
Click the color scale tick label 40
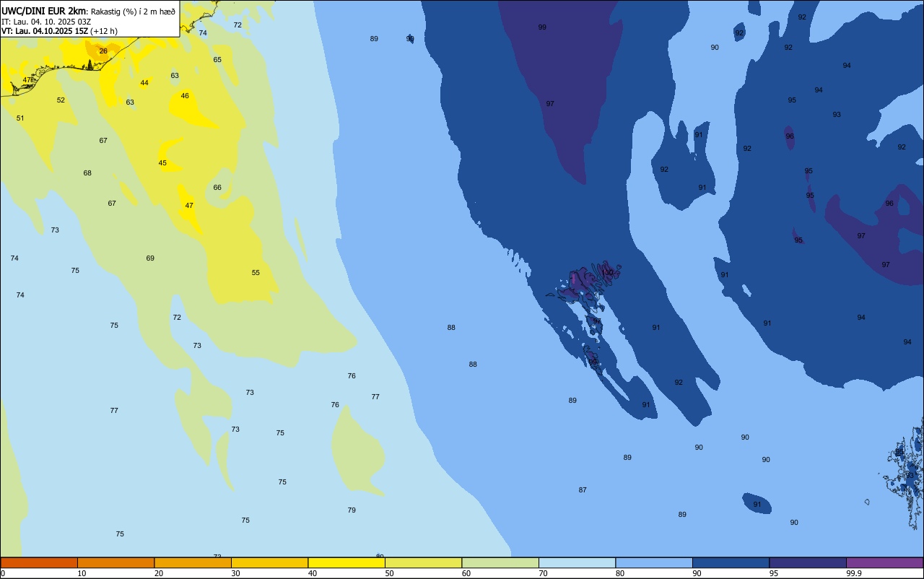click(313, 573)
